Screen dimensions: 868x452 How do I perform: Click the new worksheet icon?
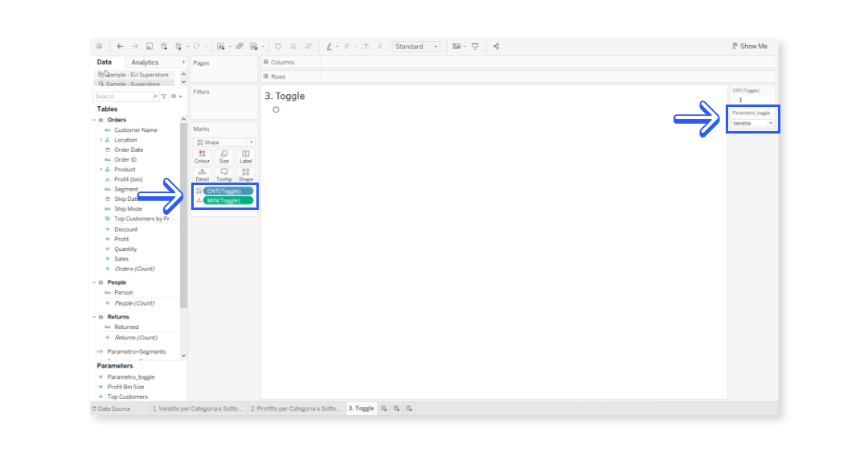[x=384, y=409]
